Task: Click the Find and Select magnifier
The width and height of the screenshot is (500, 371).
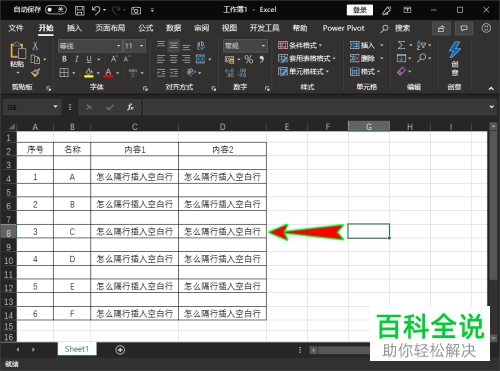Action: pos(421,58)
